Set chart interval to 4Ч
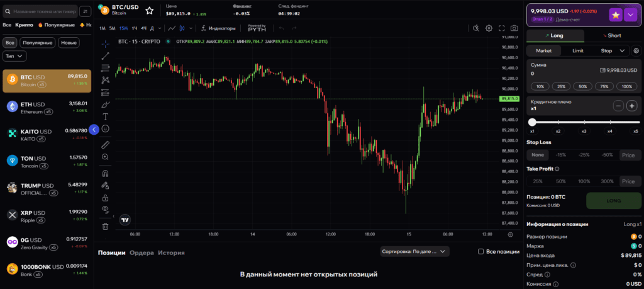Viewport: 644px width, 289px height. click(x=144, y=28)
